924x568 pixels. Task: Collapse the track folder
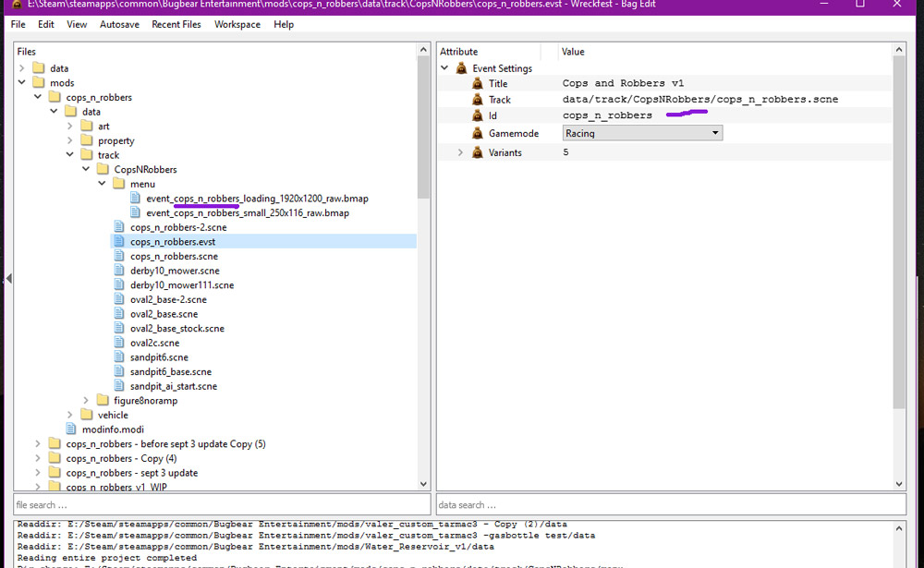pyautogui.click(x=69, y=154)
